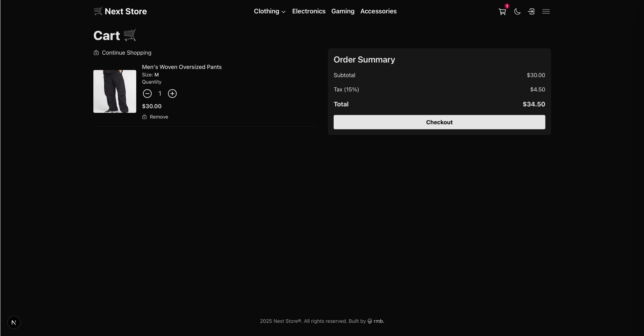Visit the rmb. footer link

point(378,321)
